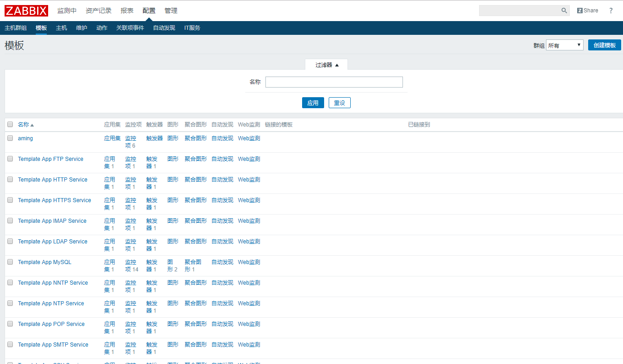The image size is (623, 364).
Task: Sort by 名称 column header
Action: tap(26, 125)
